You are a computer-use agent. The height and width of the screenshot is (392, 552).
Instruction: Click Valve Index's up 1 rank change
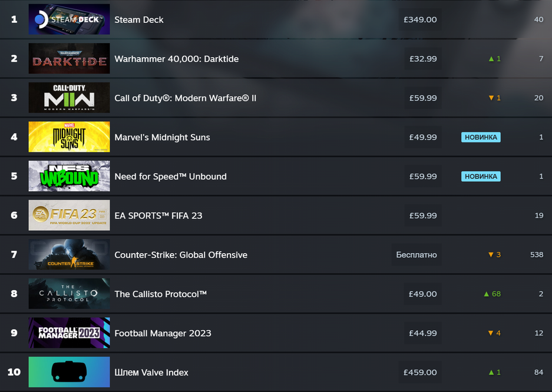[494, 373]
